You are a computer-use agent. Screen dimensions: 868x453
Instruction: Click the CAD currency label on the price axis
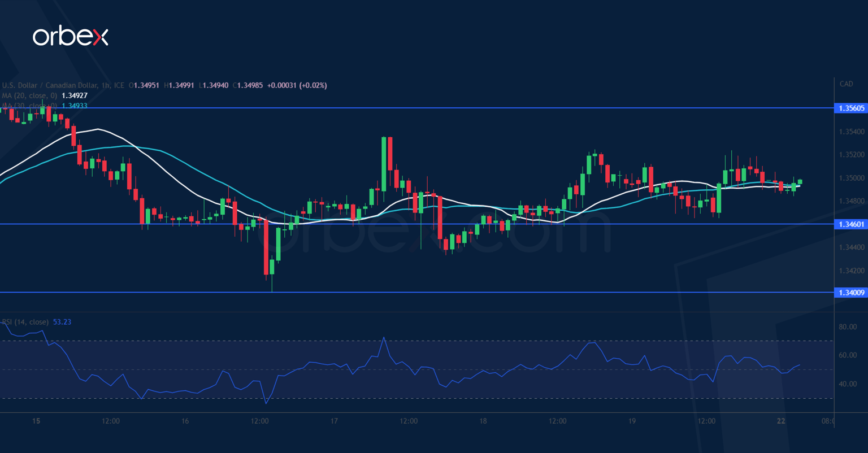coord(848,84)
